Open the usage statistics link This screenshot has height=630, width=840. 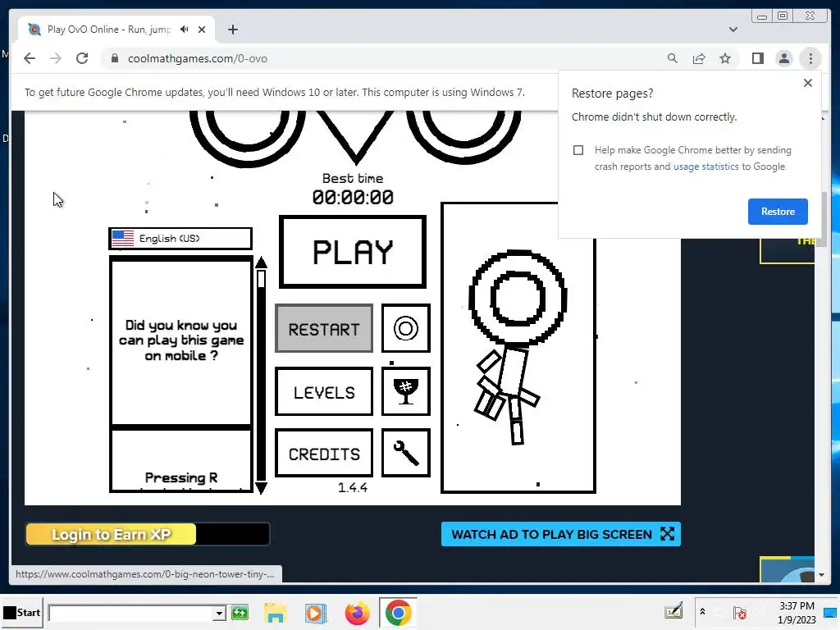(x=705, y=167)
